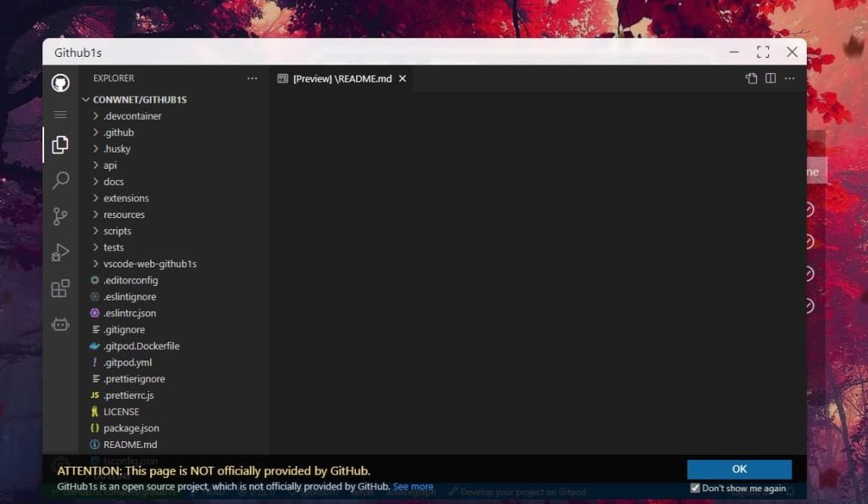Close the README.md preview tab
Image resolution: width=868 pixels, height=504 pixels.
(403, 79)
